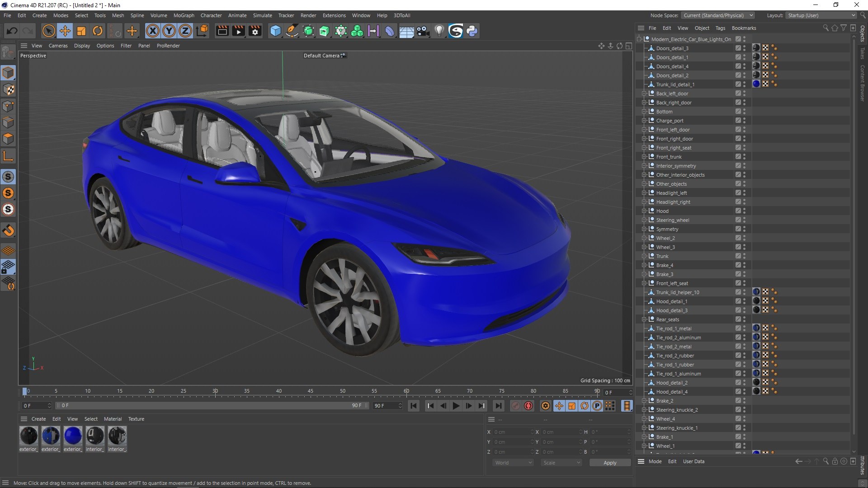Image resolution: width=868 pixels, height=488 pixels.
Task: Toggle Z axis lock
Action: pos(185,31)
